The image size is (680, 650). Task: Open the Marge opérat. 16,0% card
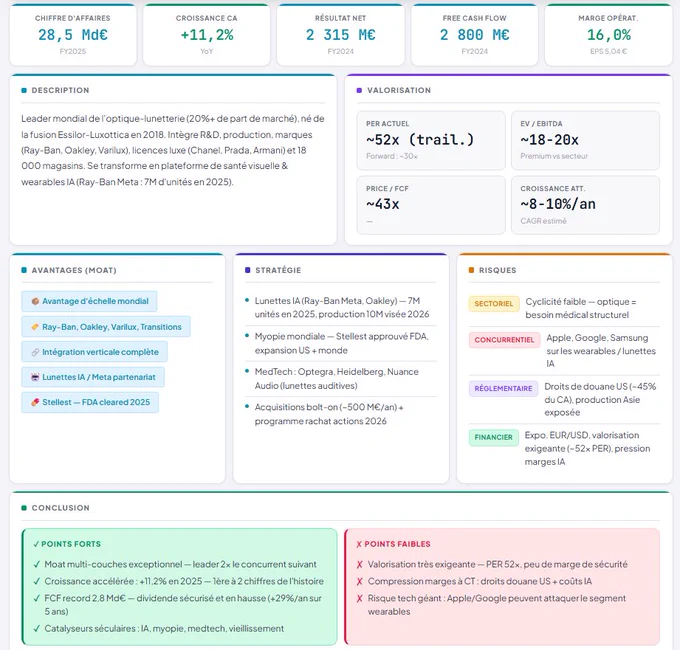click(x=609, y=35)
